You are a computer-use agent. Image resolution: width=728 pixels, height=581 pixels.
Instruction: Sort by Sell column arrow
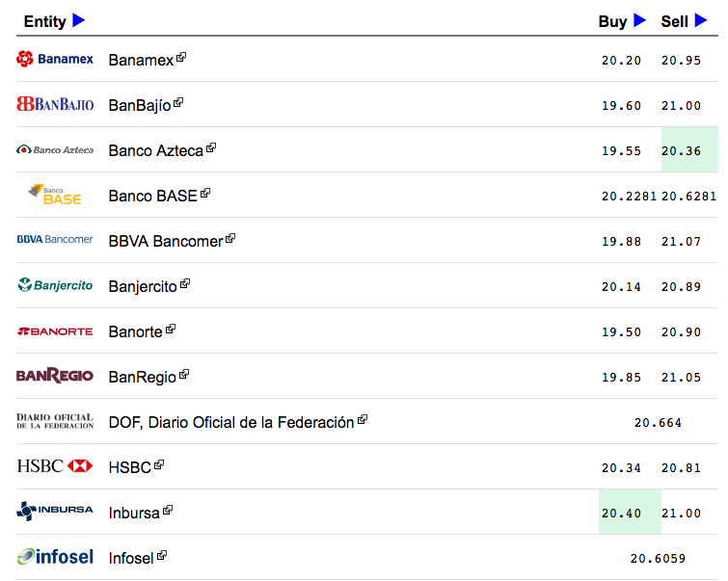(x=701, y=20)
